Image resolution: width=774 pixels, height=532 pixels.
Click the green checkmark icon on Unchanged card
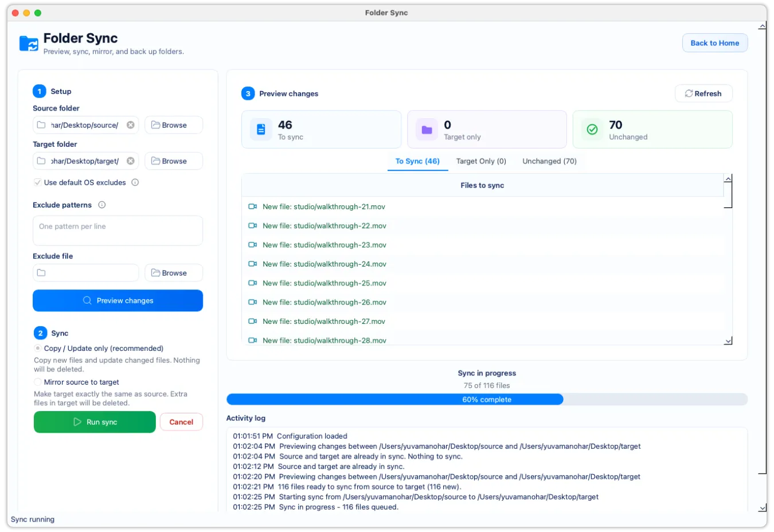(x=592, y=130)
